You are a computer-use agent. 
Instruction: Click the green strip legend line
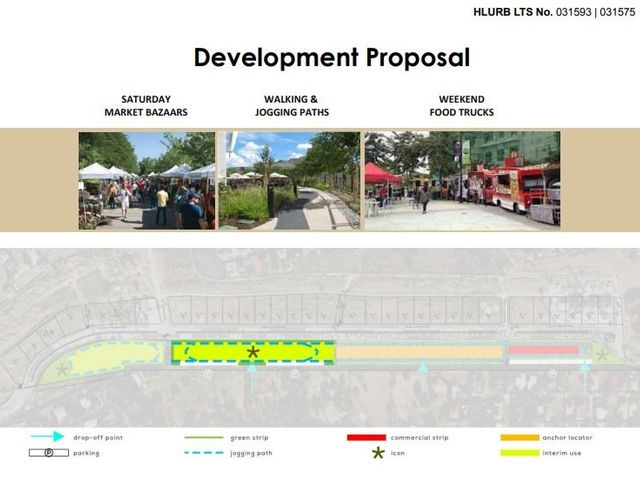[204, 438]
